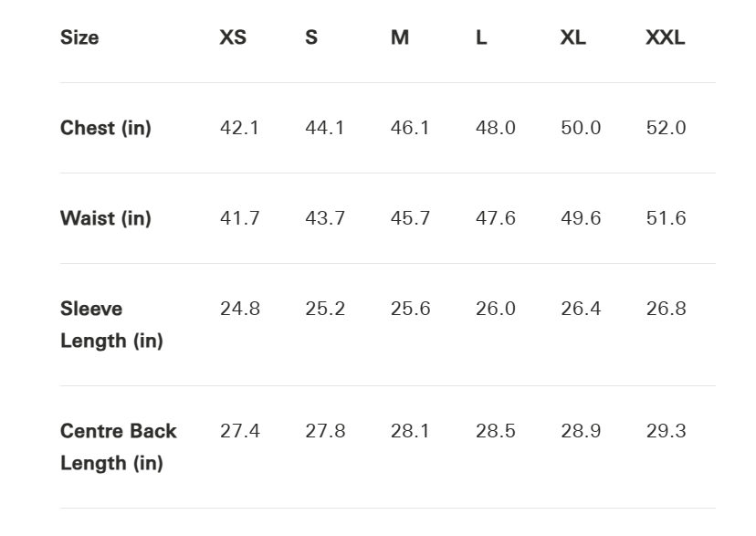Click the 52.0 chest value for XXL
Image resolution: width=756 pixels, height=536 pixels.
tap(666, 128)
